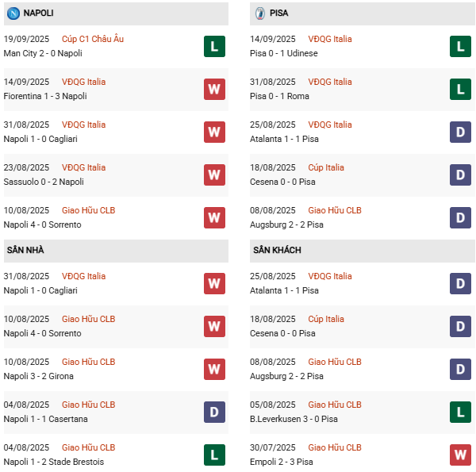Click the Pisa 0 - 1 Roma result
The height and width of the screenshot is (472, 476).
coord(282,96)
